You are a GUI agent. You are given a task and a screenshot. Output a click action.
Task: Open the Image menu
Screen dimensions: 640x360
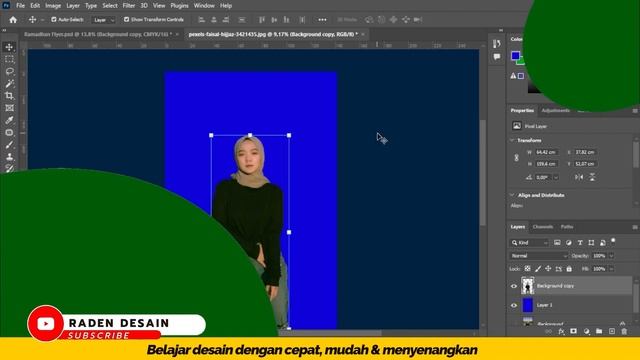[53, 6]
